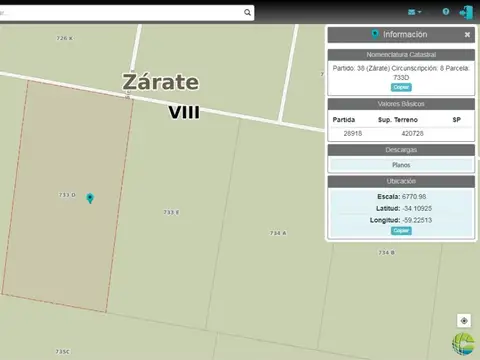
Task: Click the Partida value 28918
Action: pos(353,134)
